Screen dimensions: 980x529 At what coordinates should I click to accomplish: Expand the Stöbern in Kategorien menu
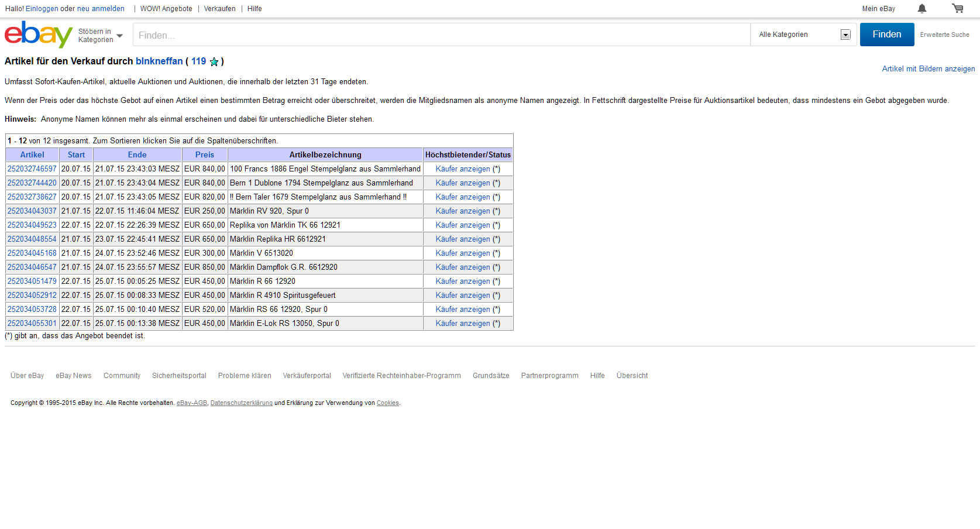click(x=101, y=36)
